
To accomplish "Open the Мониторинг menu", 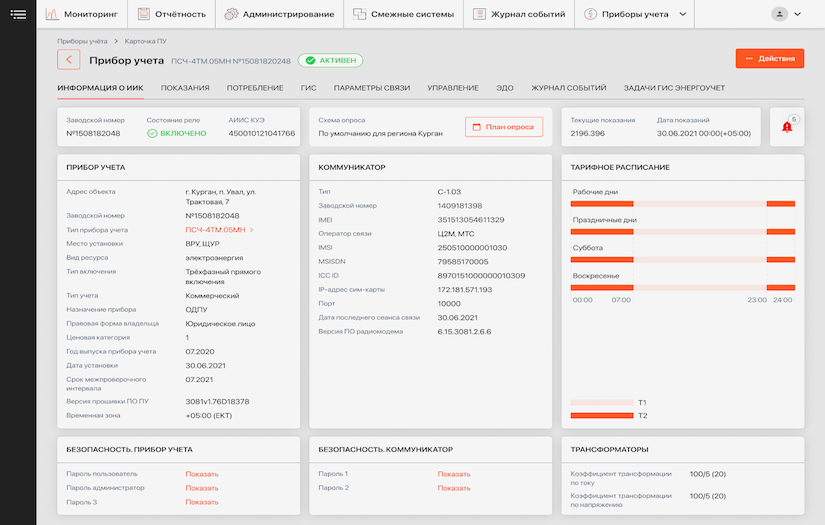I will (82, 14).
